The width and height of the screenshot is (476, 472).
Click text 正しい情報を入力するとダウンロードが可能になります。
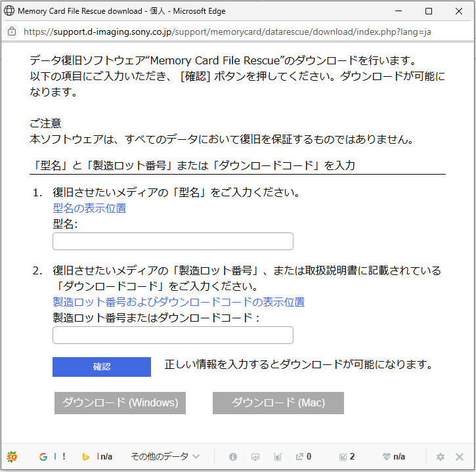pyautogui.click(x=299, y=364)
